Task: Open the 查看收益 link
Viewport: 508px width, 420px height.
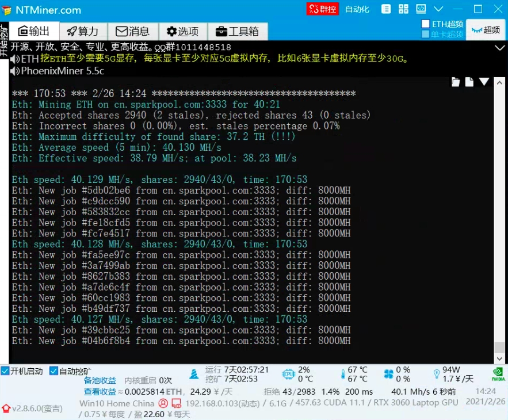Action: [100, 392]
